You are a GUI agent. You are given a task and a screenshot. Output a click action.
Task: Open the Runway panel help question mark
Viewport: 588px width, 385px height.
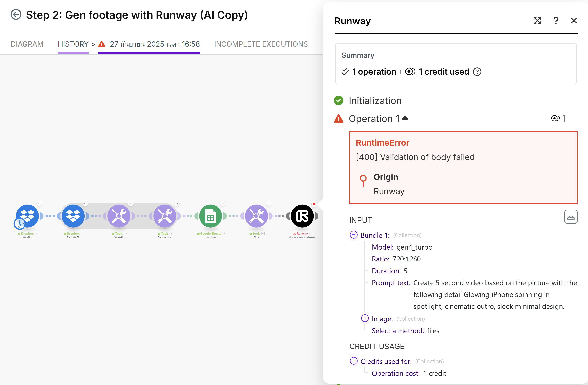556,21
